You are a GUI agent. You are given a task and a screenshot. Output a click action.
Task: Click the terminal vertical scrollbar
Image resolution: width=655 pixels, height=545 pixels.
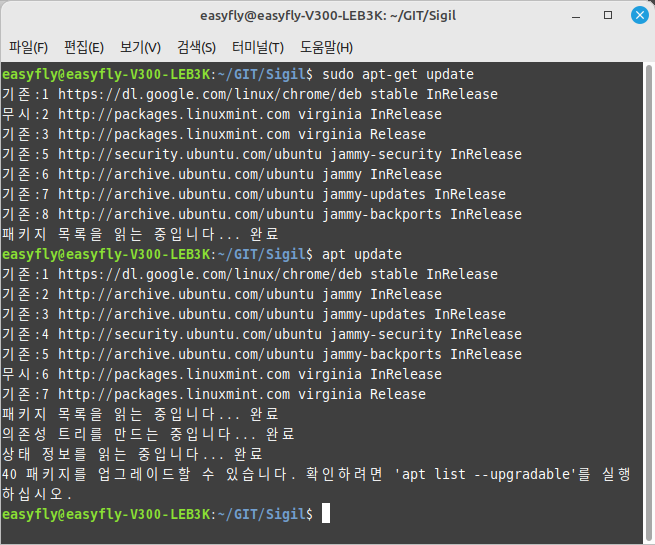tap(648, 301)
